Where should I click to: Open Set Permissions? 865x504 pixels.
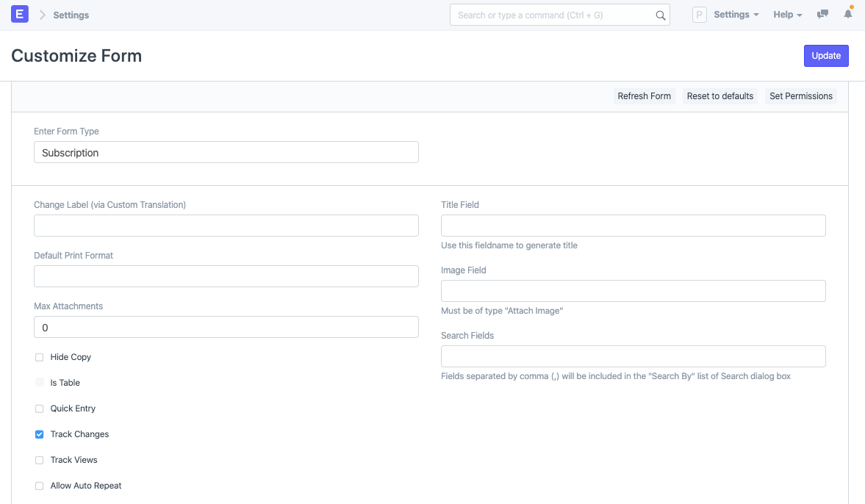pyautogui.click(x=800, y=96)
